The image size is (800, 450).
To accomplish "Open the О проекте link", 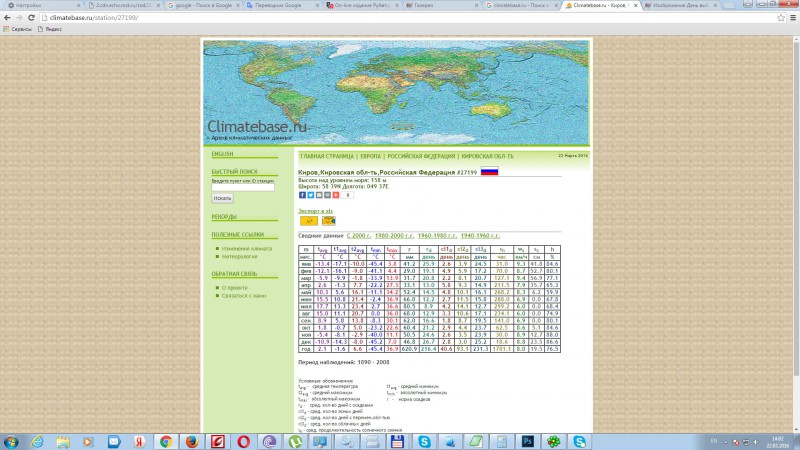I will (235, 288).
